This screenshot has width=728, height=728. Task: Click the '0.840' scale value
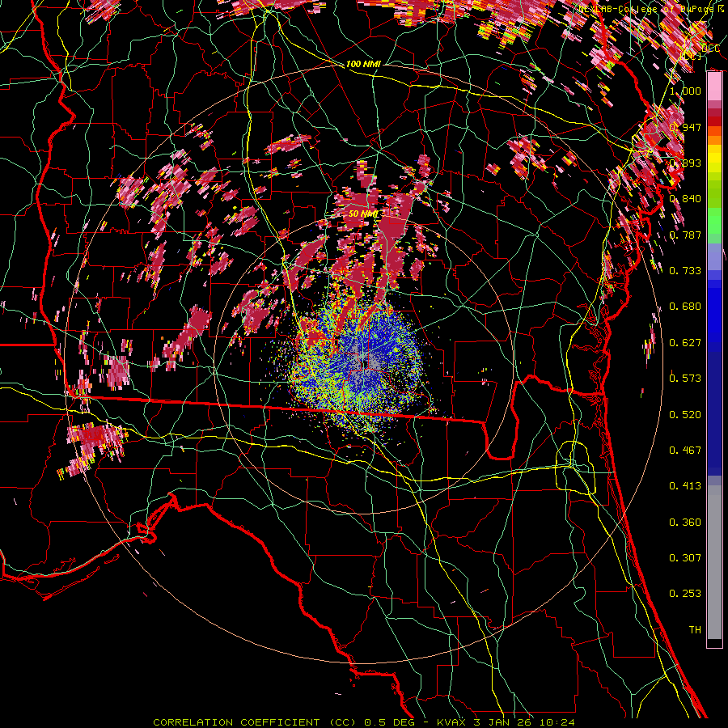point(685,199)
